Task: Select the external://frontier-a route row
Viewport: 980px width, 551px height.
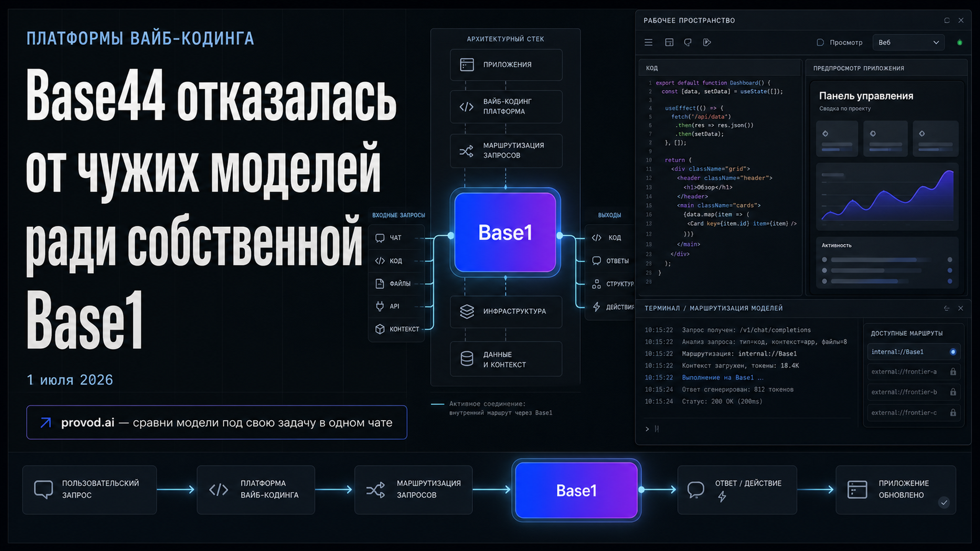Action: click(914, 372)
